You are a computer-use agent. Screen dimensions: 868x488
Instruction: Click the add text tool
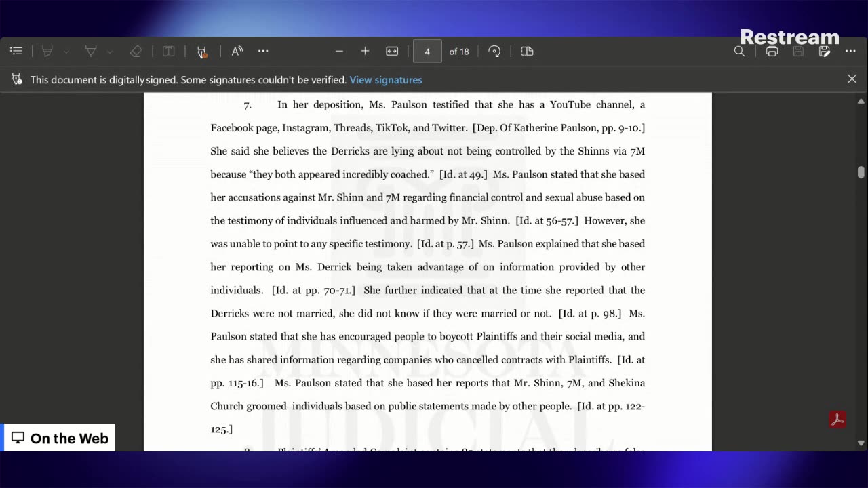coord(169,51)
